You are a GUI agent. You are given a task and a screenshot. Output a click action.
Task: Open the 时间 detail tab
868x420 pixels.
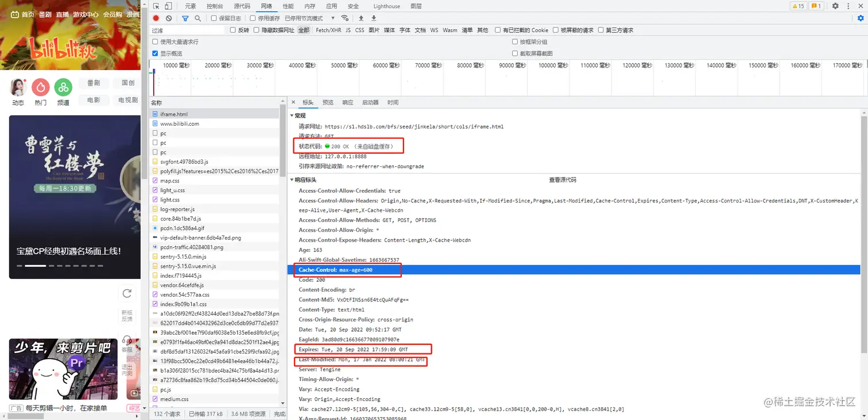tap(393, 102)
